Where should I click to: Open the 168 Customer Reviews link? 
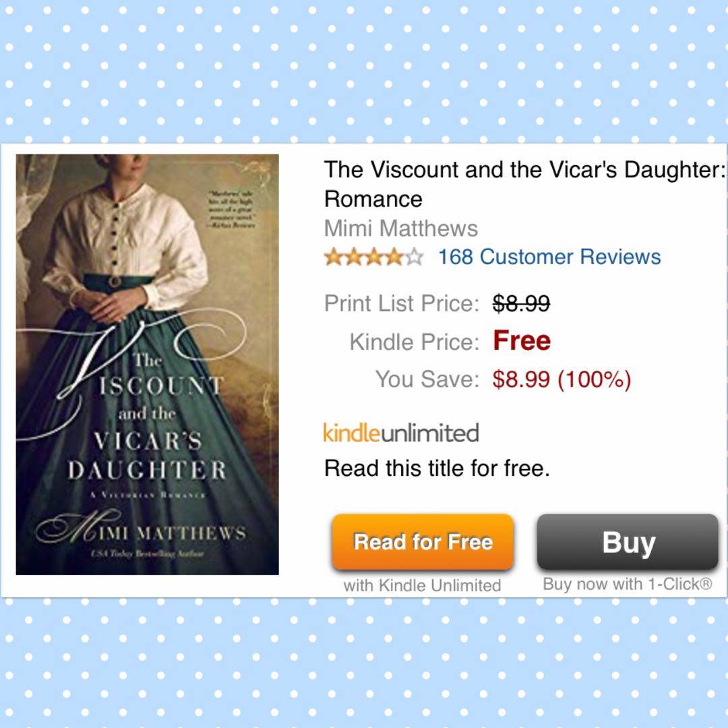pyautogui.click(x=549, y=257)
